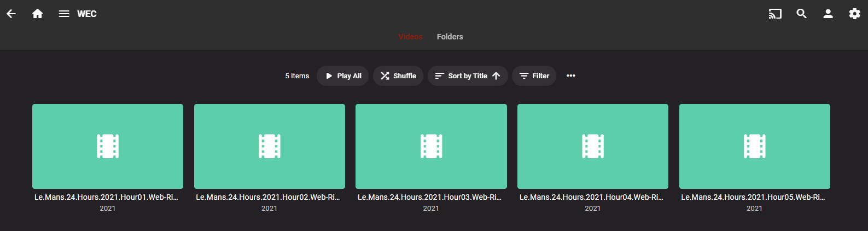Open the Cast to device icon

point(775,14)
